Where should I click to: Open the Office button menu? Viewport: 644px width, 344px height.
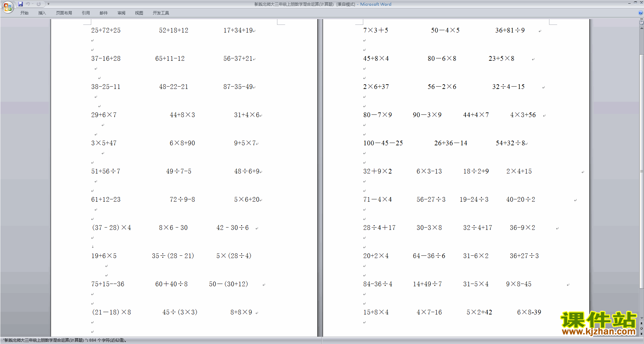7,7
